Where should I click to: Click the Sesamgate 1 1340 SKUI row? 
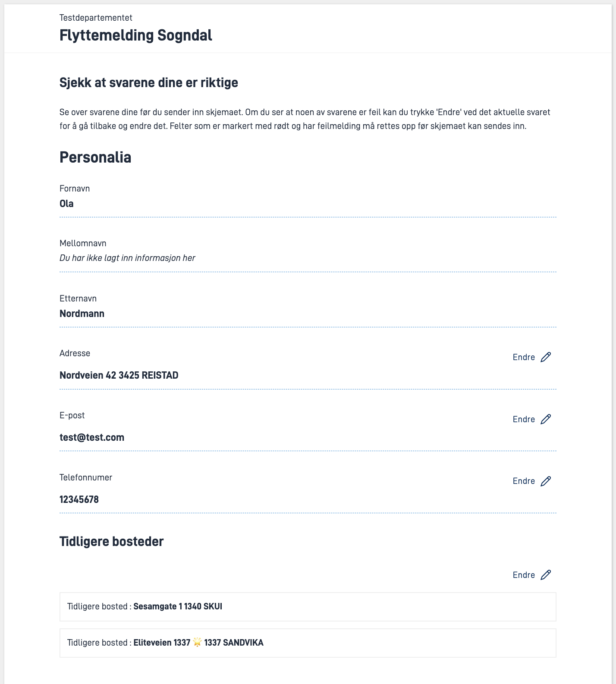point(308,607)
